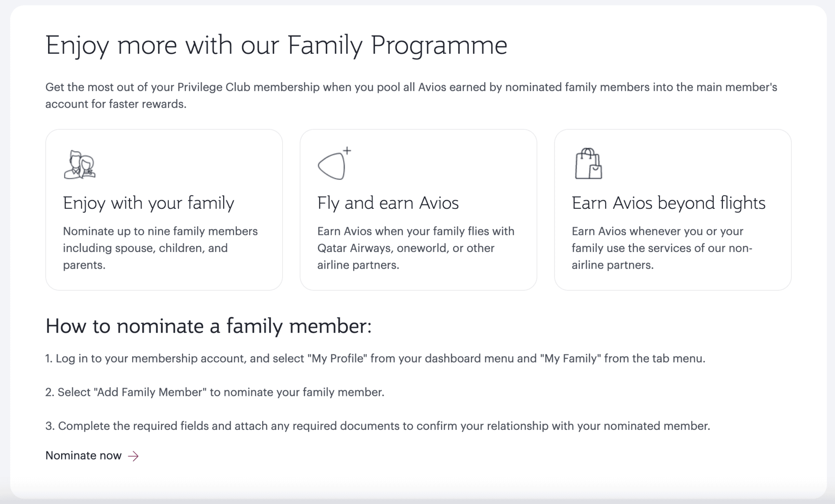Click the Family Programme main heading
Screen dimensions: 835x504
(x=277, y=45)
